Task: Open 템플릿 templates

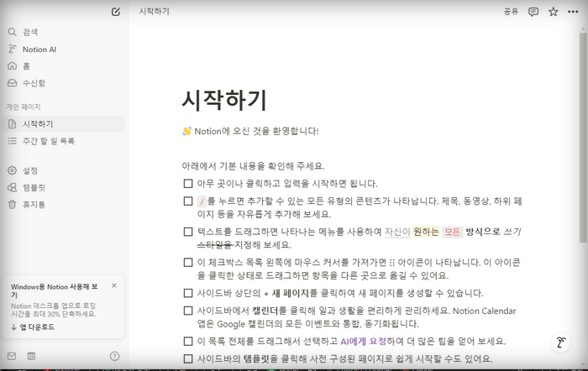Action: click(x=63, y=188)
